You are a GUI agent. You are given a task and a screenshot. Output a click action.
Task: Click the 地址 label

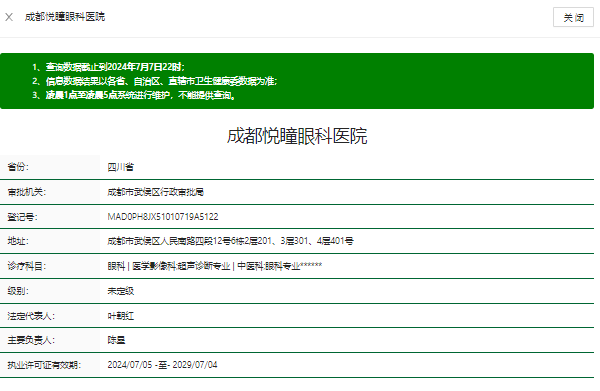18,241
